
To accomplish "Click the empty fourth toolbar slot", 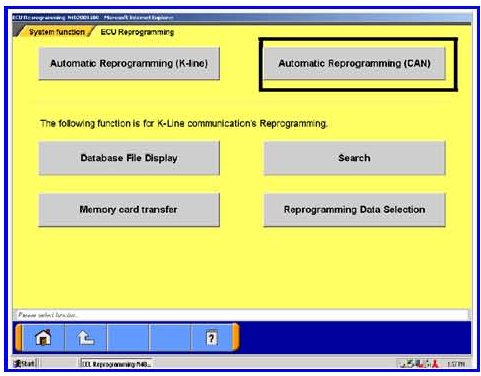I will click(x=170, y=337).
